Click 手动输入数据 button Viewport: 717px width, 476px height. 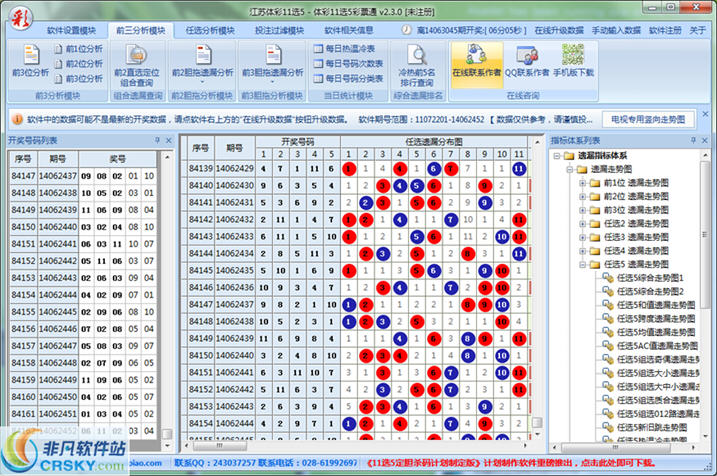[616, 30]
